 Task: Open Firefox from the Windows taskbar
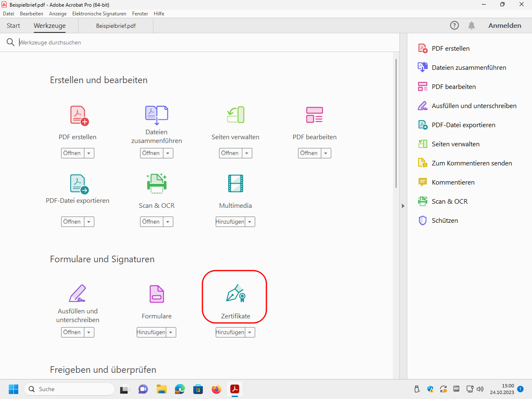point(216,389)
